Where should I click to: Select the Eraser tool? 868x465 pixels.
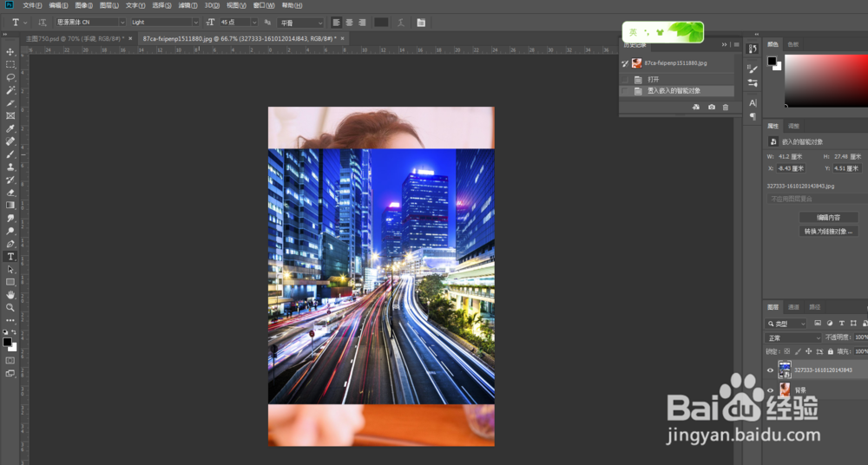pos(10,193)
